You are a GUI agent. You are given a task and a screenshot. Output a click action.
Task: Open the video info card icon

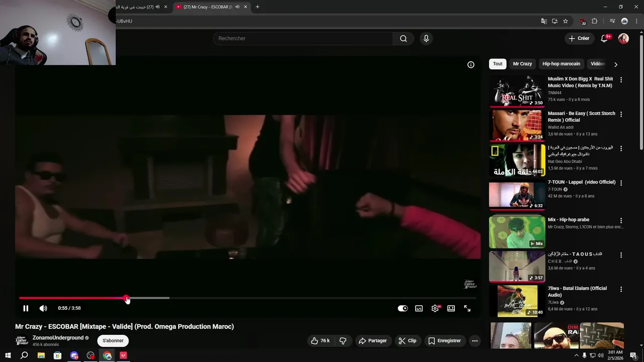click(471, 64)
